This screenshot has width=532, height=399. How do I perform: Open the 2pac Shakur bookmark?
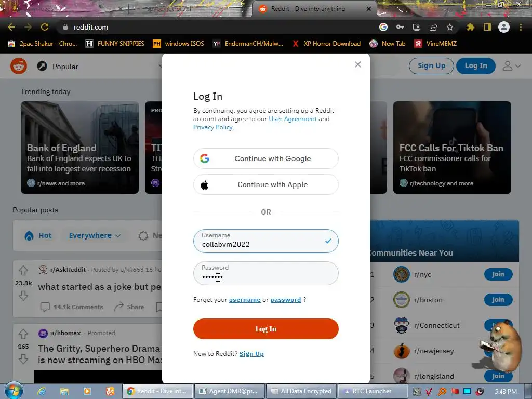[x=43, y=44]
